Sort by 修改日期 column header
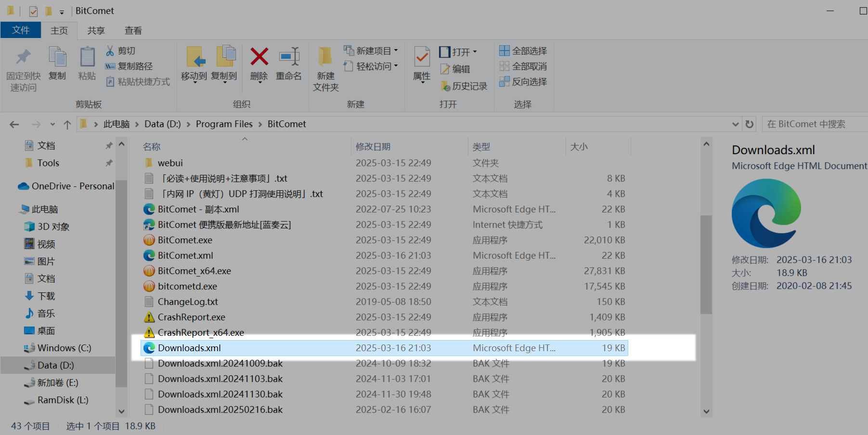The image size is (868, 435). pos(373,146)
